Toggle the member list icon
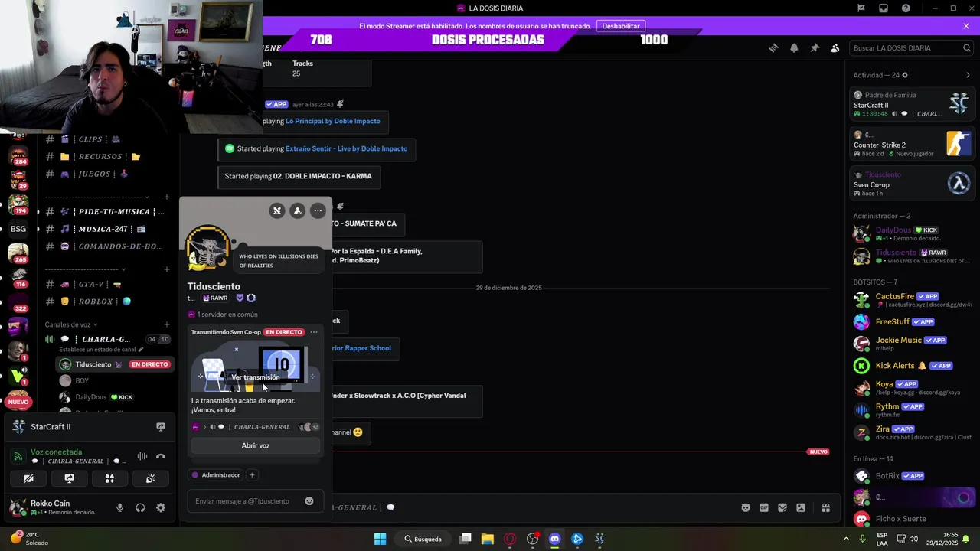980x551 pixels. point(835,47)
